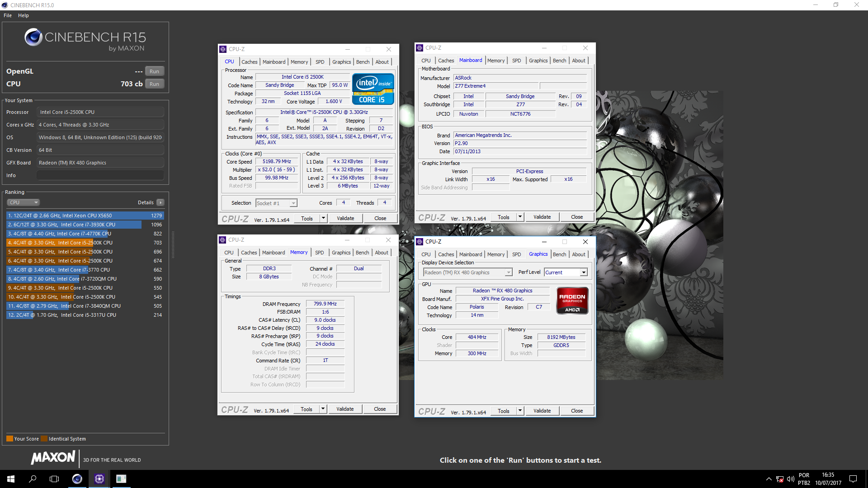The width and height of the screenshot is (868, 488).
Task: Click Validate in the Graphics window
Action: tap(542, 411)
